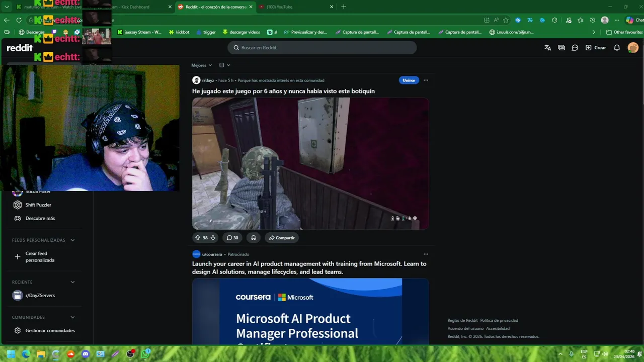
Task: Open the trigger bookmark
Action: tap(206, 32)
